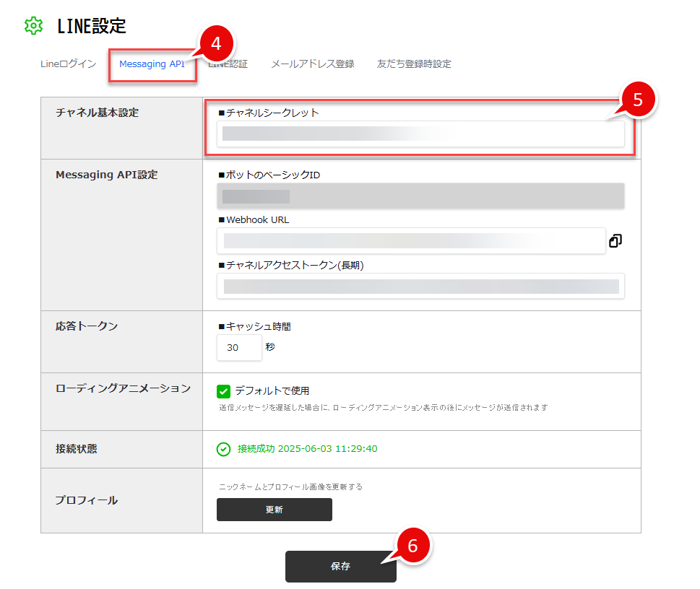Click the 更新 profile button
This screenshot has width=700, height=589.
click(x=274, y=510)
